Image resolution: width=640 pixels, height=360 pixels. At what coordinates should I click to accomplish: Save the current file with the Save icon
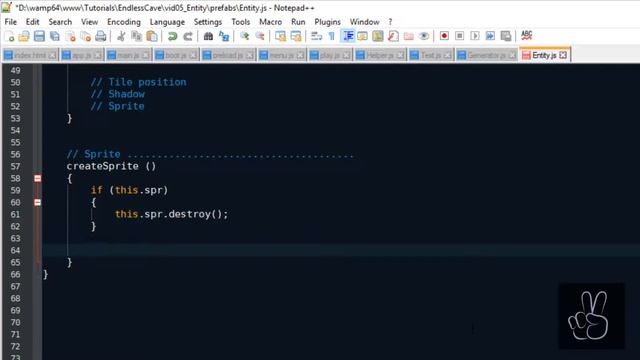click(39, 36)
